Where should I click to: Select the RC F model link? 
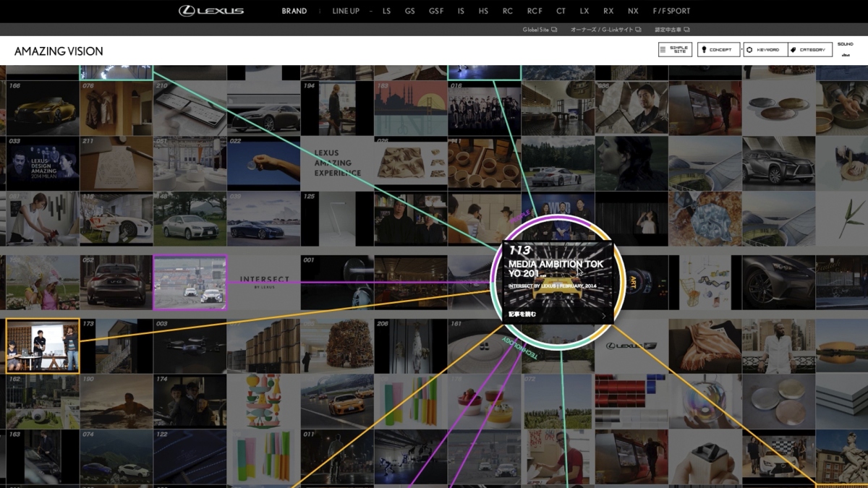(535, 11)
